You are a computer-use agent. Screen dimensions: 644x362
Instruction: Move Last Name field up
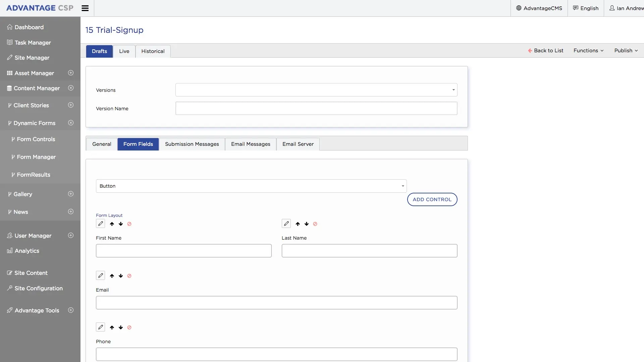click(x=298, y=224)
